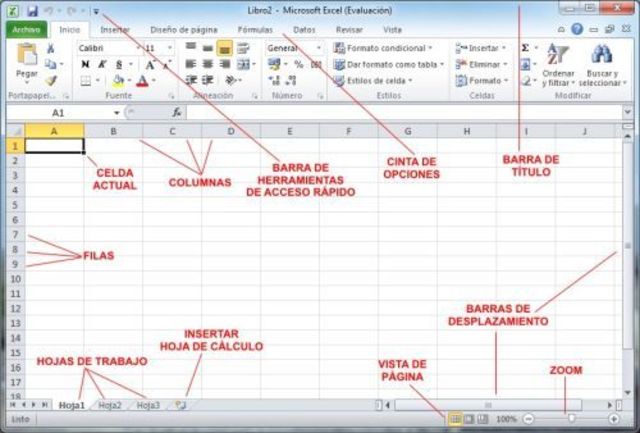Click the decrease decimal icon

click(x=291, y=80)
